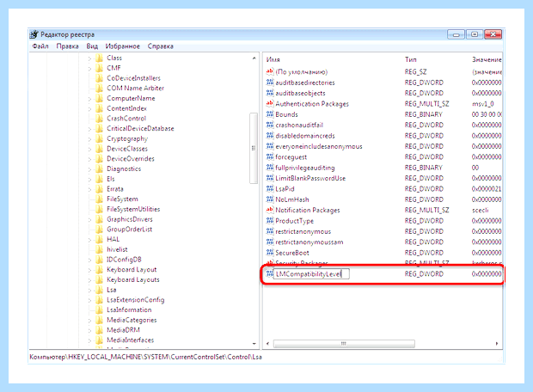Screen dimensions: 533x392
Task: Select the FileSystem folder icon
Action: click(99, 199)
